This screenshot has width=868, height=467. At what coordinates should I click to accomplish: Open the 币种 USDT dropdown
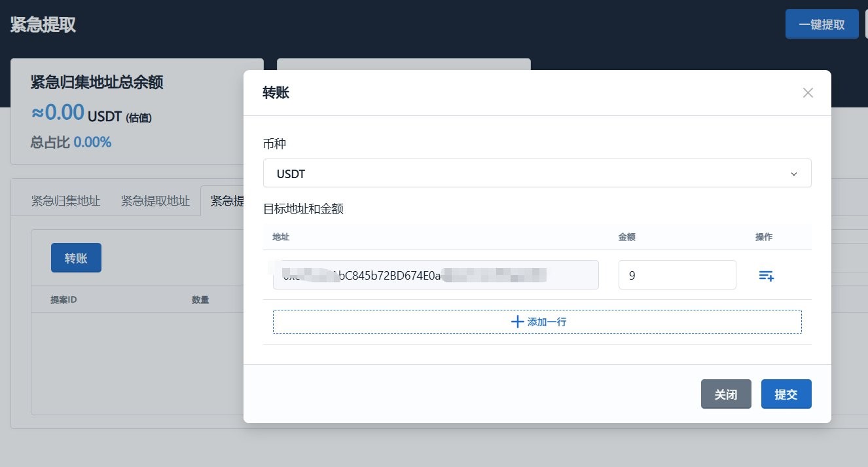(537, 174)
